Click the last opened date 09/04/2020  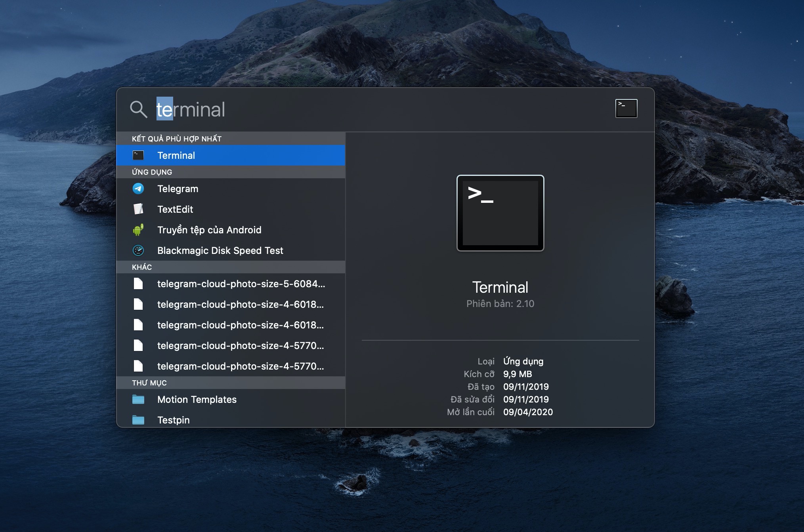(x=528, y=412)
